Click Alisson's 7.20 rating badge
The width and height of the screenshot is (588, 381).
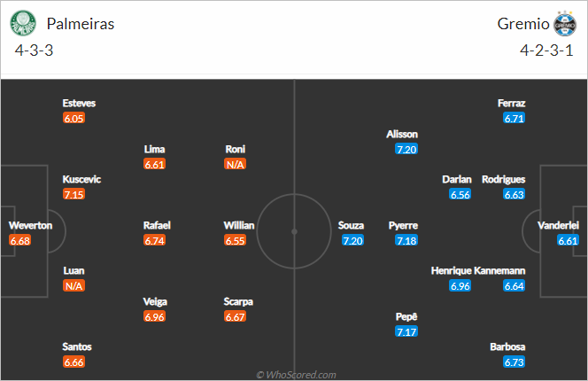pos(406,150)
